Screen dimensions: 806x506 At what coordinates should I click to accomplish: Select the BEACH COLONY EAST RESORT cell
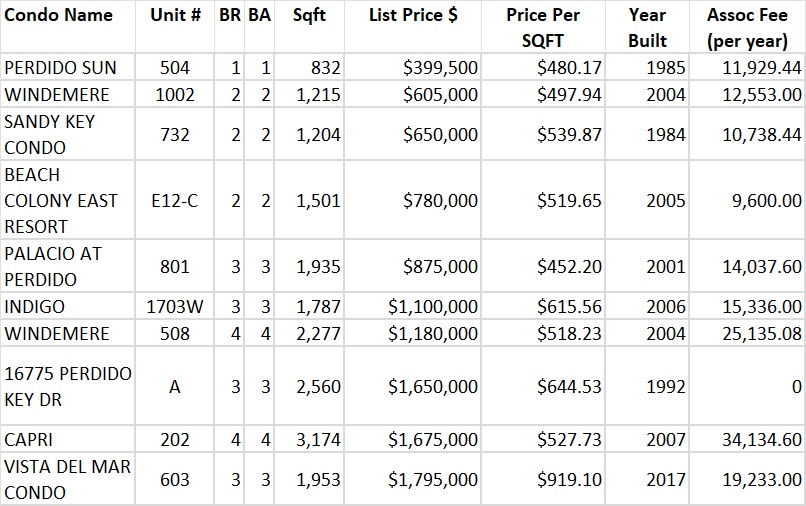tap(61, 200)
